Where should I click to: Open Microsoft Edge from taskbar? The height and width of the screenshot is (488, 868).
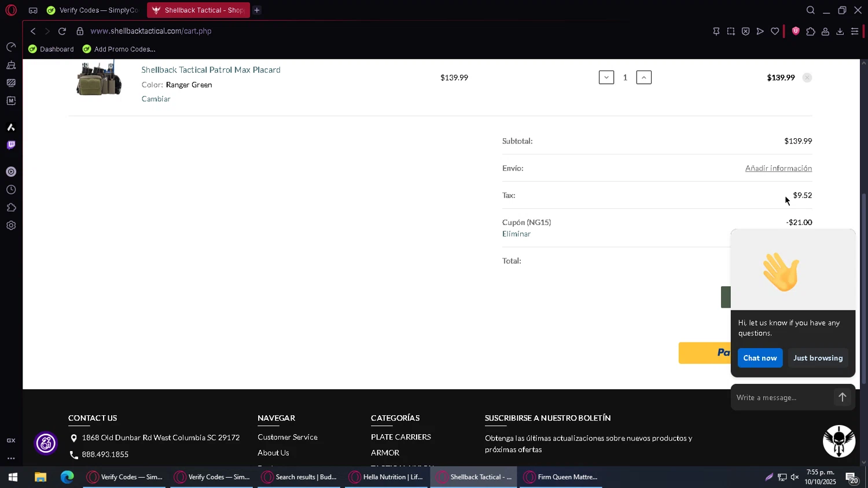click(x=67, y=477)
